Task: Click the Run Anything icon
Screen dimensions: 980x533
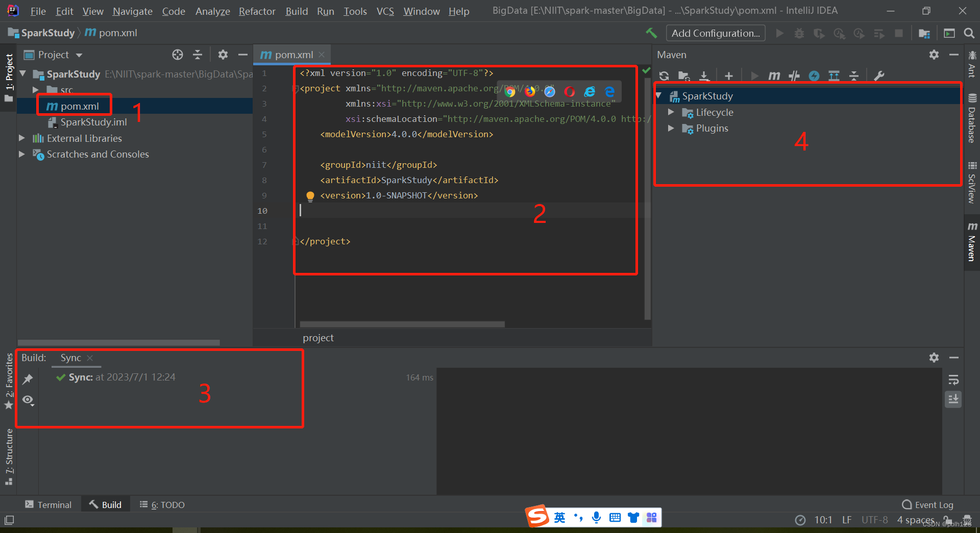Action: coord(949,33)
